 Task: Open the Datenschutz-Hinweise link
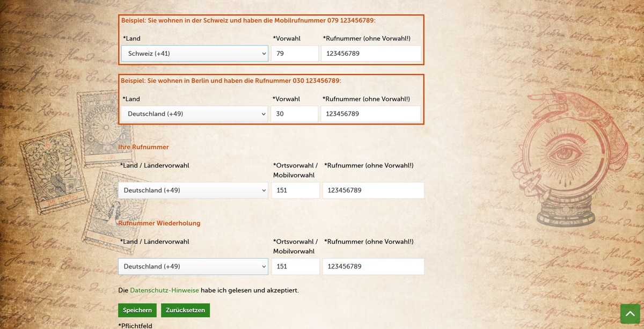tap(164, 290)
